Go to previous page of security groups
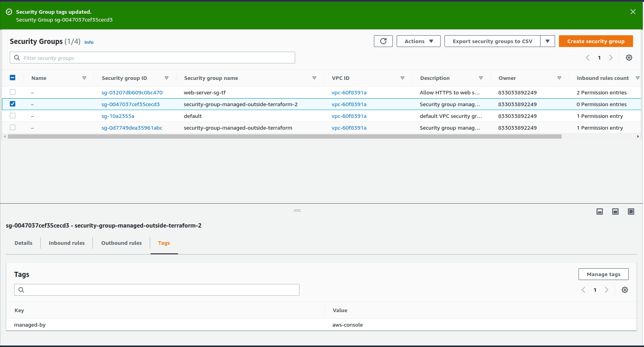This screenshot has height=347, width=644. click(588, 58)
